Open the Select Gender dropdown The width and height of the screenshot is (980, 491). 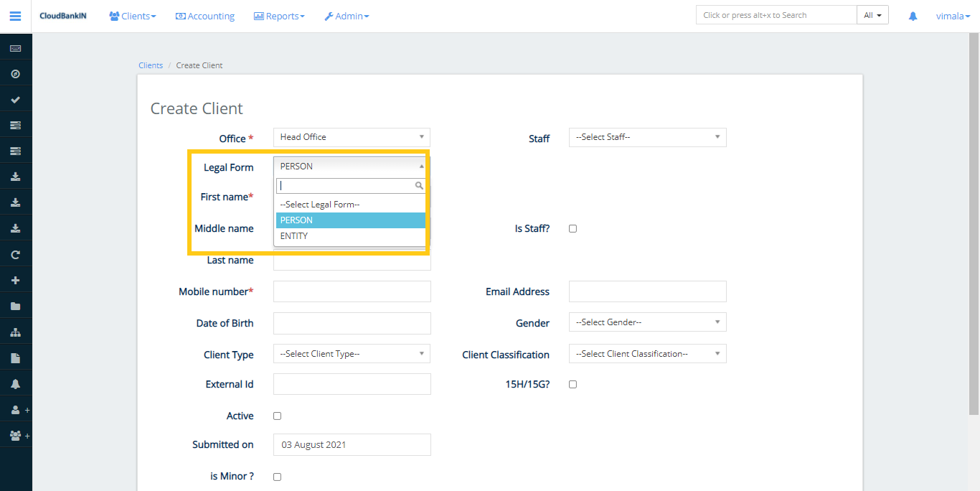647,322
